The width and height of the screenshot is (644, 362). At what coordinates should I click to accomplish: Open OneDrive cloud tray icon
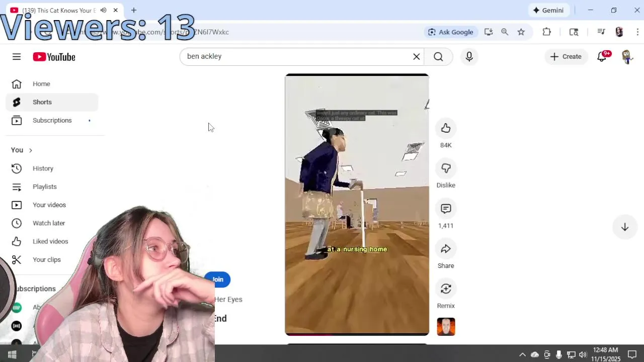pos(535,354)
